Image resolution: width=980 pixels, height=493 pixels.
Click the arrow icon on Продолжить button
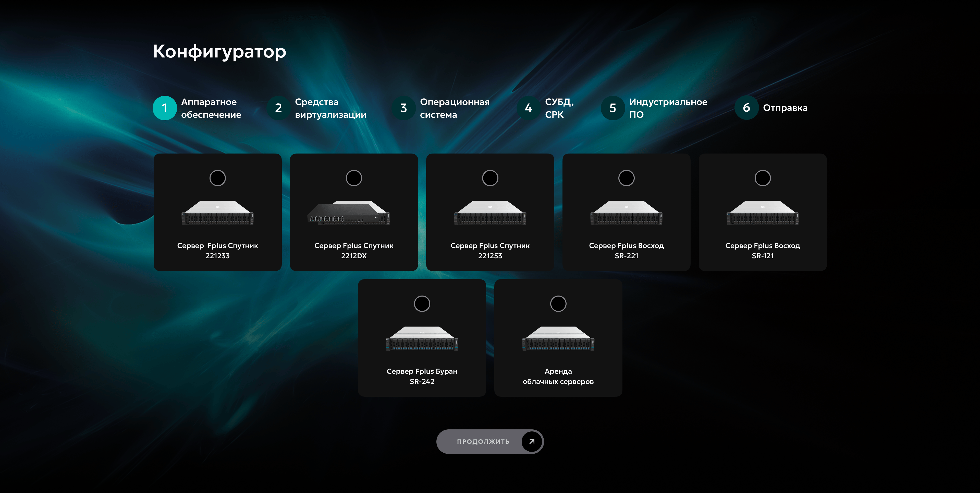531,442
